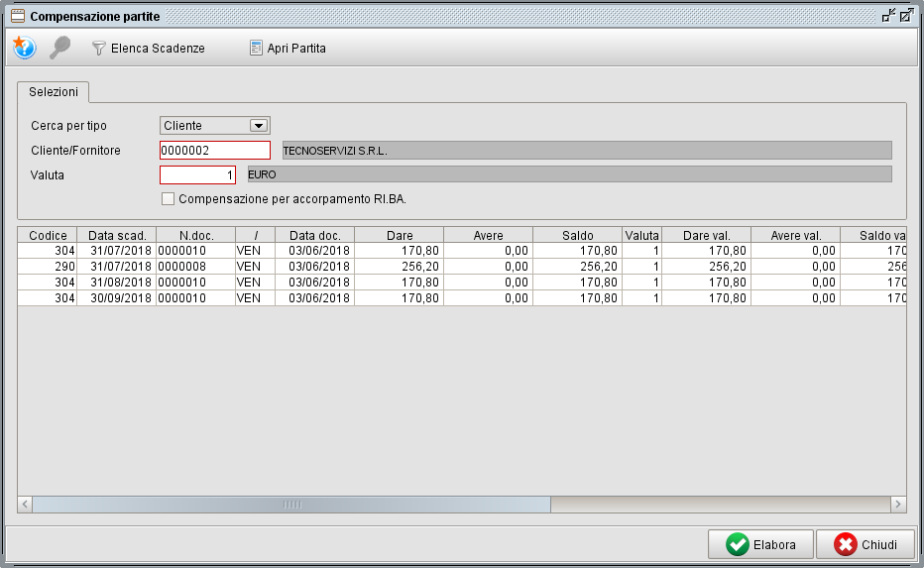The width and height of the screenshot is (924, 568).
Task: Click the Saldo column header
Action: click(577, 236)
